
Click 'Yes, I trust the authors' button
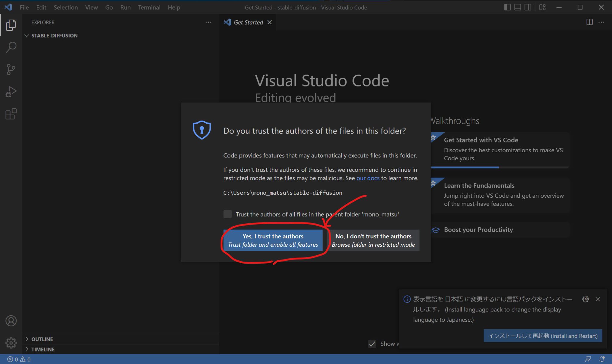point(273,240)
